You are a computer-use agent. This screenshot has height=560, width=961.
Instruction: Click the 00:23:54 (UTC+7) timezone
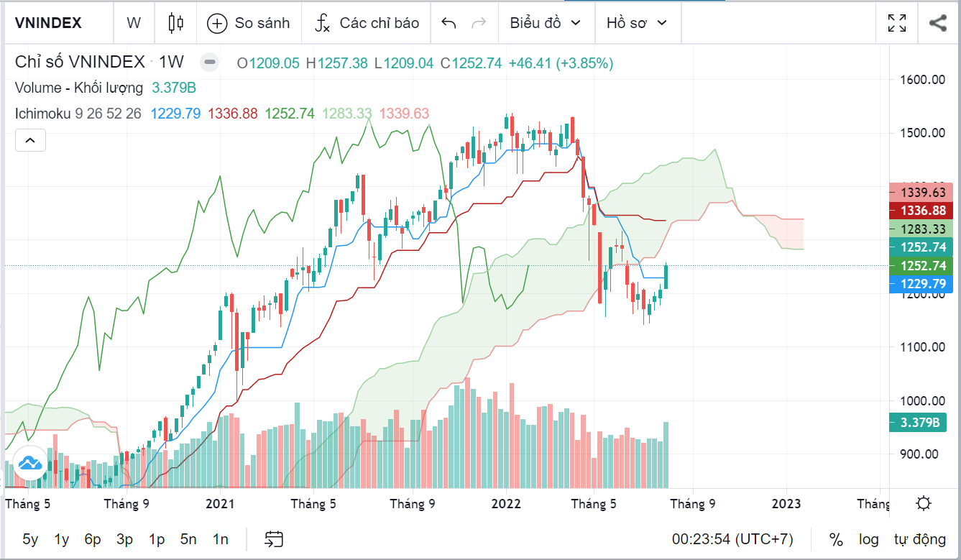pyautogui.click(x=732, y=539)
